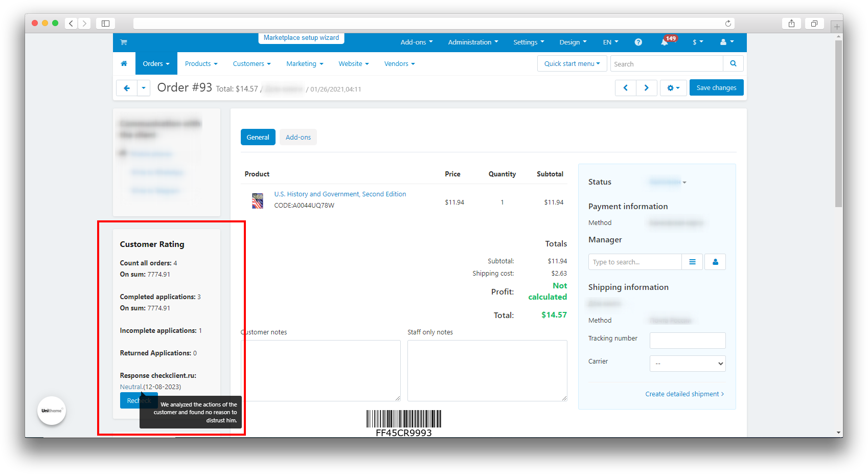This screenshot has width=868, height=474.
Task: Click the manager user icon button
Action: tap(715, 262)
